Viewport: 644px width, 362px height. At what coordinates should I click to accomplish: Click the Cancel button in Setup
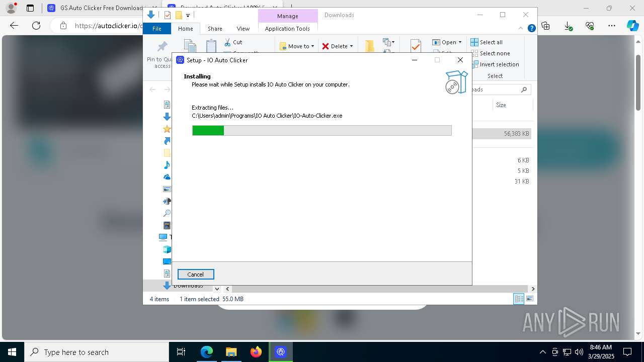[x=196, y=274]
